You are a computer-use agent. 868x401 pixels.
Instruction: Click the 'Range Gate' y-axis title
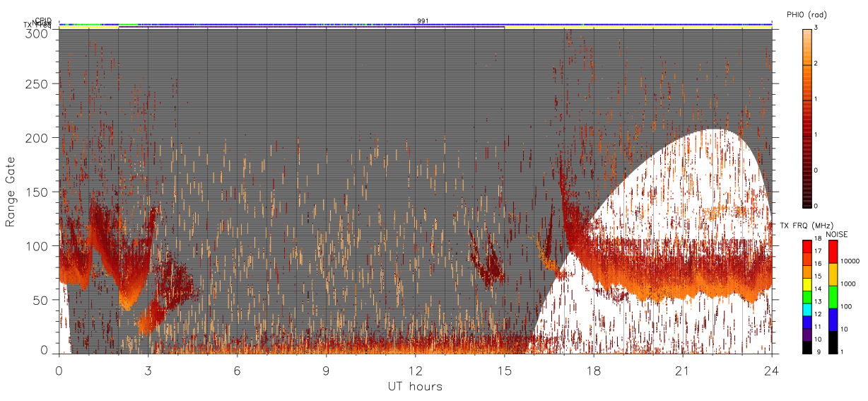click(10, 191)
